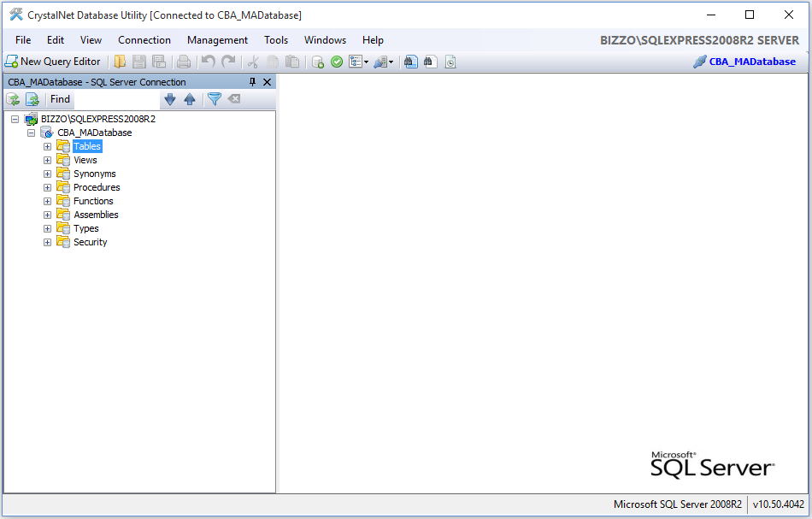The height and width of the screenshot is (519, 812).
Task: Select the Views tree item
Action: coord(85,160)
